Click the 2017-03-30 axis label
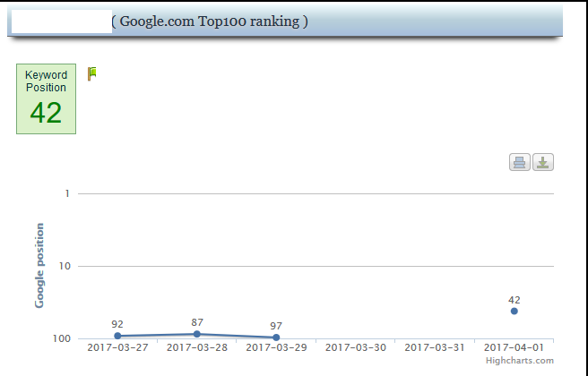 [x=356, y=347]
